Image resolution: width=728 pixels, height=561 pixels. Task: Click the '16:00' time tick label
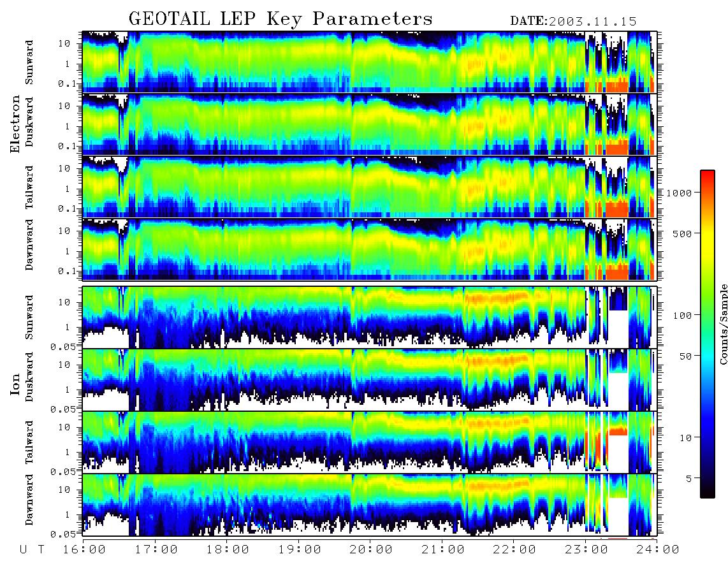85,550
